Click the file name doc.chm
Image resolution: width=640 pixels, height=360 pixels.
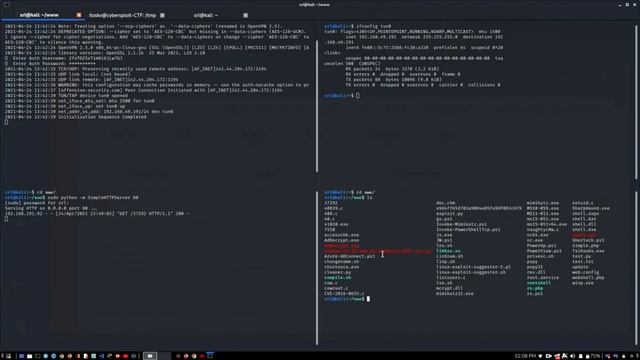pos(445,203)
